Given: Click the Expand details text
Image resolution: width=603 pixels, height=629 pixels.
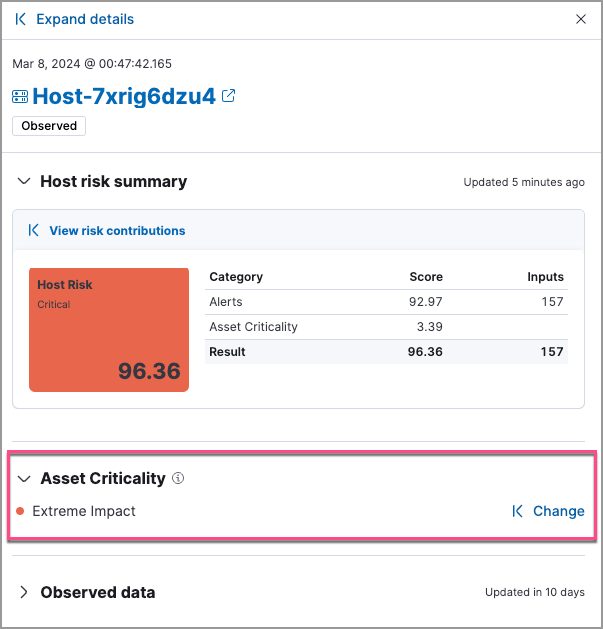Looking at the screenshot, I should click(85, 19).
